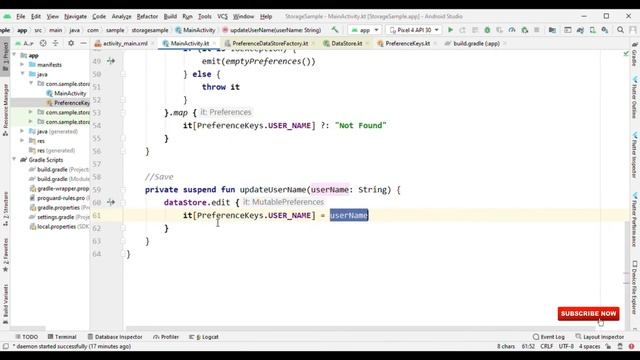Expand the manifests folder

(x=22, y=64)
